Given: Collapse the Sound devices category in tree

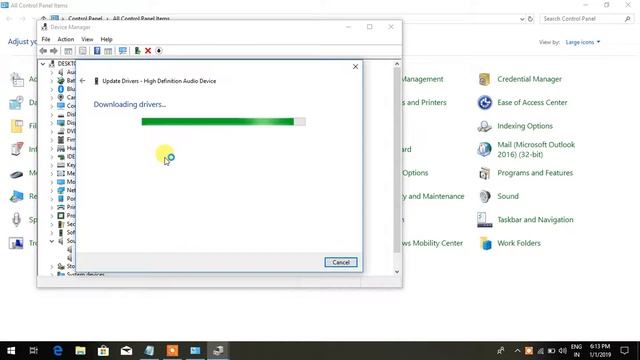Looking at the screenshot, I should tap(51, 241).
